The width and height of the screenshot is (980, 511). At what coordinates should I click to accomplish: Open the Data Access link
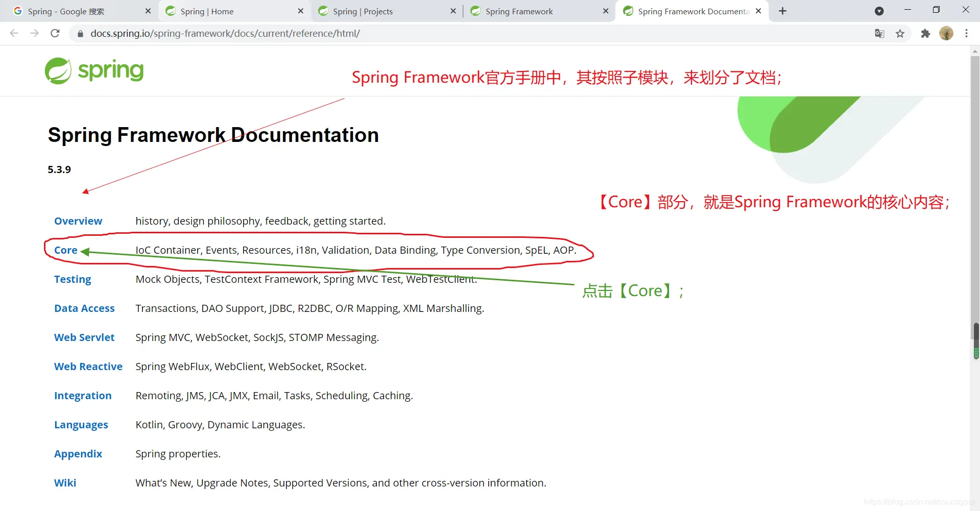click(x=84, y=308)
